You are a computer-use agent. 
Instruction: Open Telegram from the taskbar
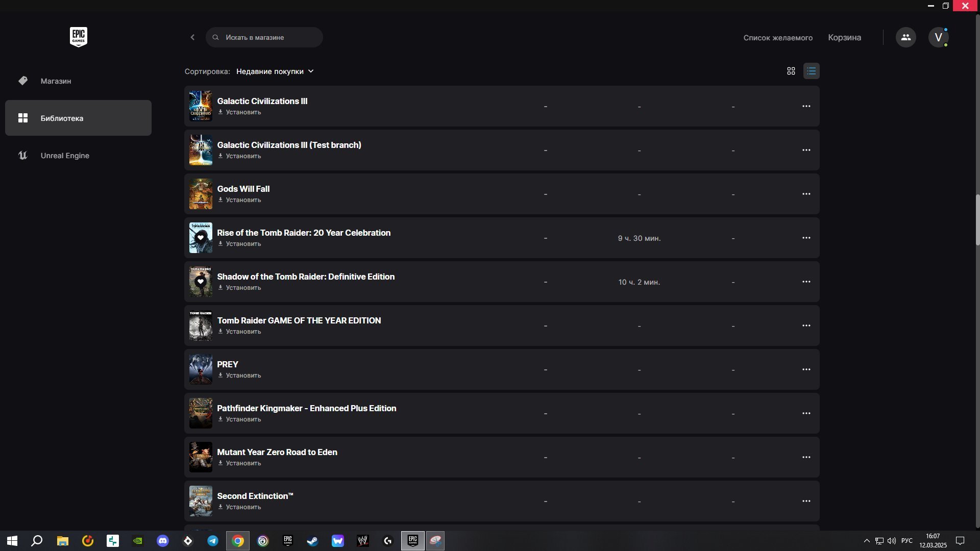pyautogui.click(x=212, y=541)
